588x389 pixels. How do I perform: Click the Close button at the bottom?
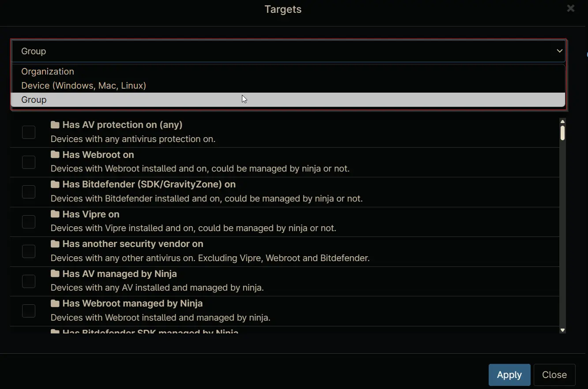554,375
